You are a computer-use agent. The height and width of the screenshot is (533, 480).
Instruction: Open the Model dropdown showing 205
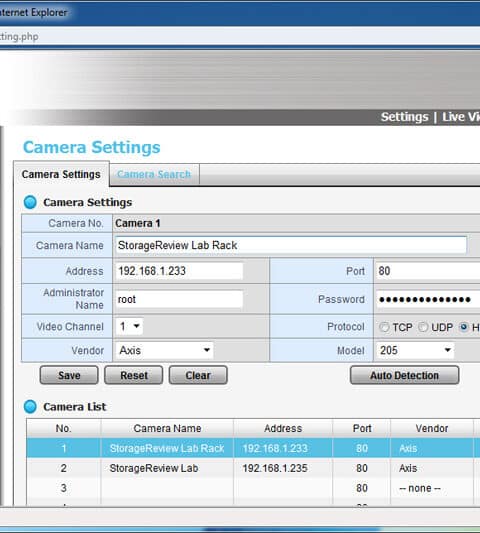(415, 350)
